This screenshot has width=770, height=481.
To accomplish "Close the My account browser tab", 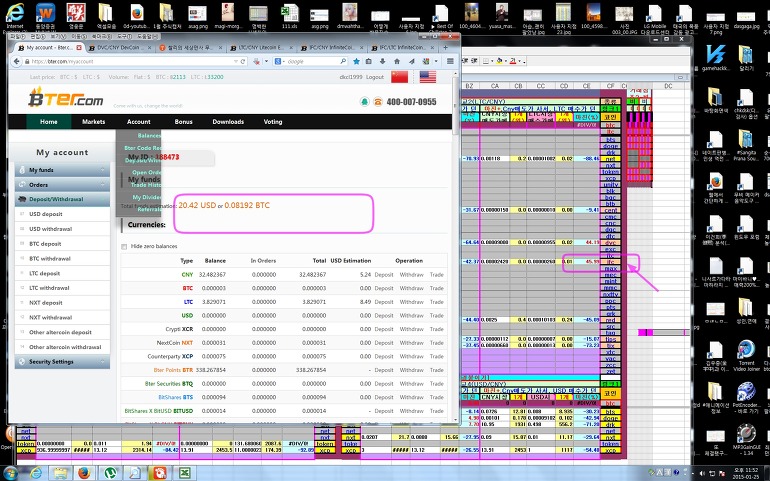I will [78, 48].
